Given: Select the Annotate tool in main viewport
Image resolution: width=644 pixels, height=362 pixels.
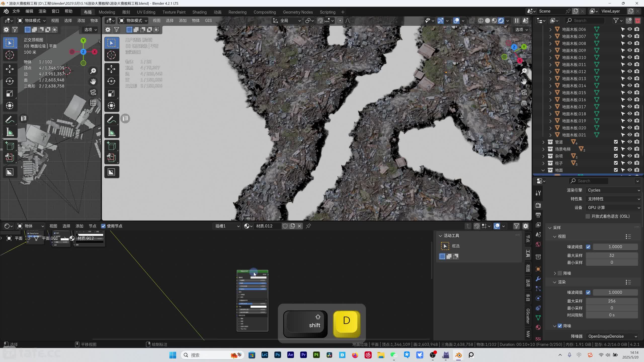Looking at the screenshot, I should pos(111,120).
